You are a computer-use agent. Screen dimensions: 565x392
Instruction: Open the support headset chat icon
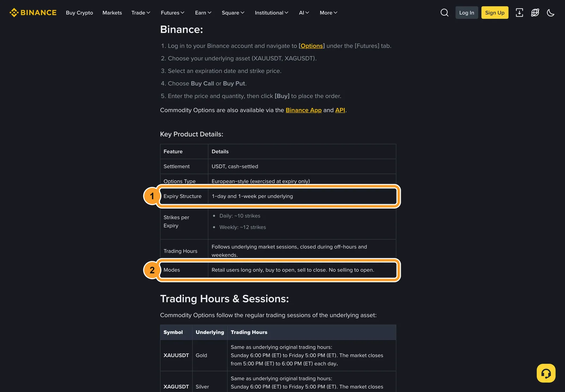[x=546, y=373]
